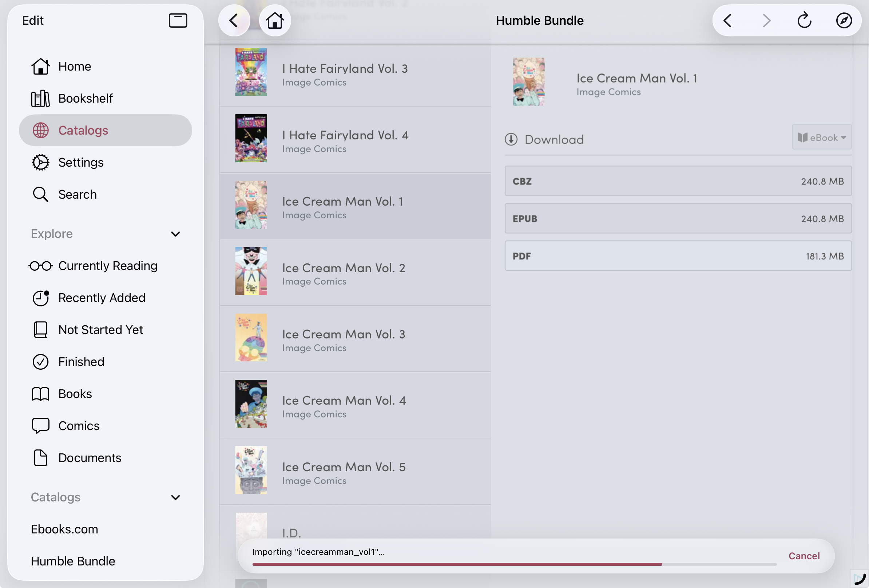The width and height of the screenshot is (869, 588).
Task: Click the "I Hate Fairyland Vol. 3" title
Action: click(x=345, y=69)
